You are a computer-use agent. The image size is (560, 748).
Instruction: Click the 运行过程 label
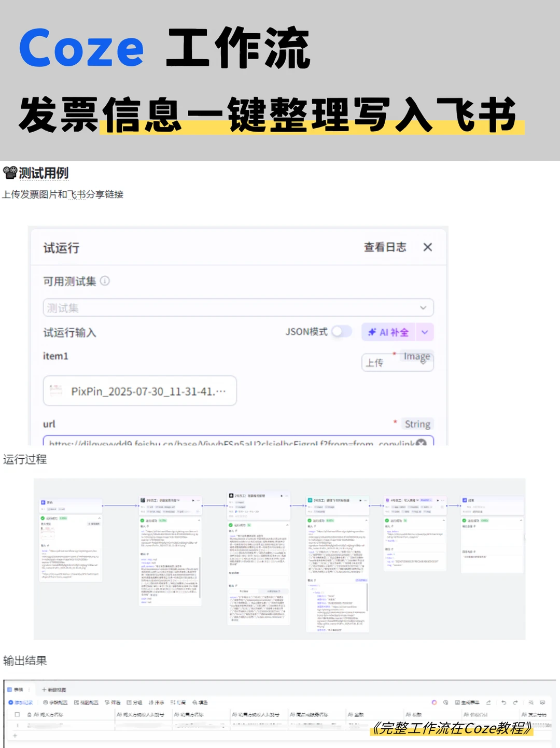click(x=25, y=459)
